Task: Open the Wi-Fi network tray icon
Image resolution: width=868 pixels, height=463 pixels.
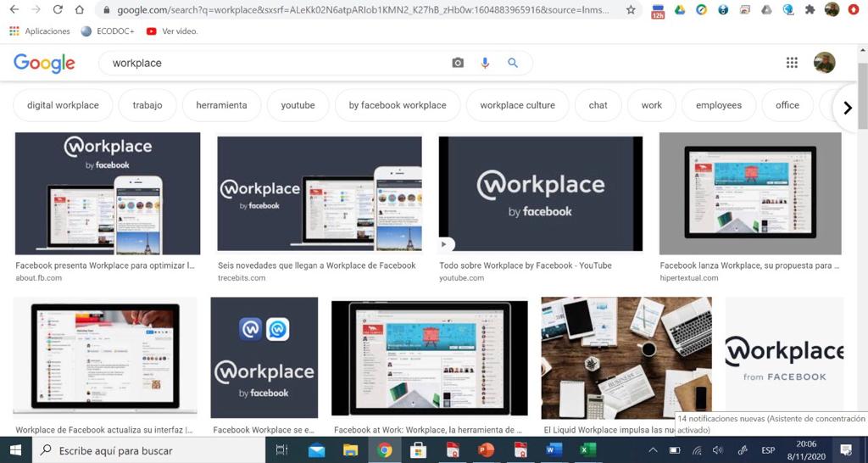Action: click(x=697, y=450)
